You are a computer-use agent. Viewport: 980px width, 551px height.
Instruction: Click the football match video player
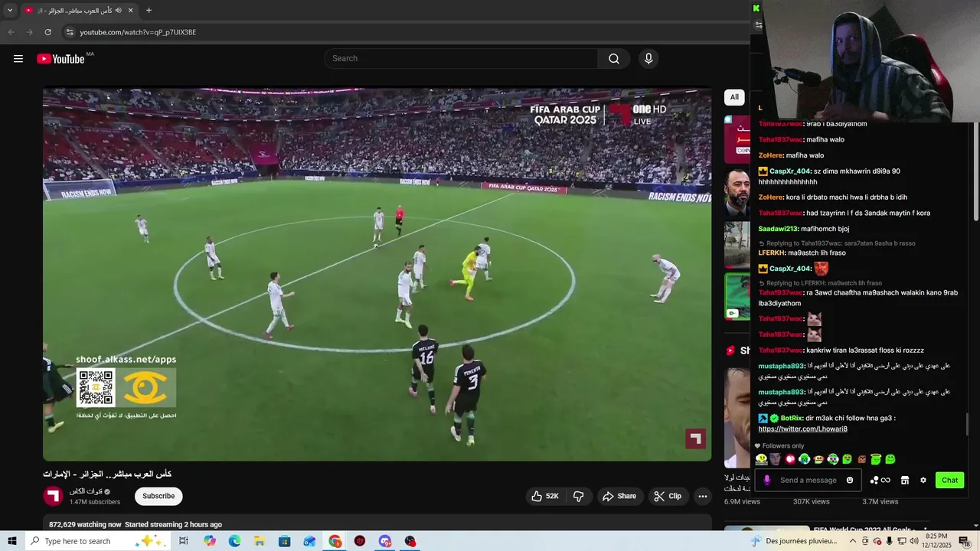[377, 274]
